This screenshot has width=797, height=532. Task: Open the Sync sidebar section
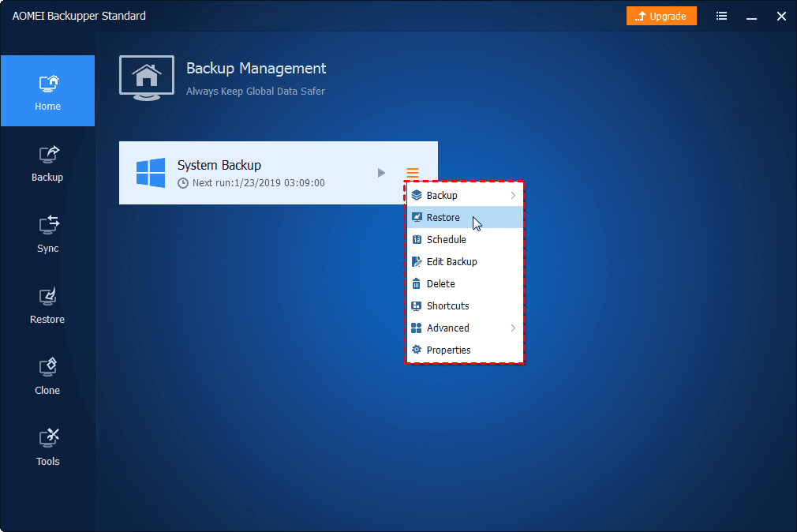(x=47, y=234)
